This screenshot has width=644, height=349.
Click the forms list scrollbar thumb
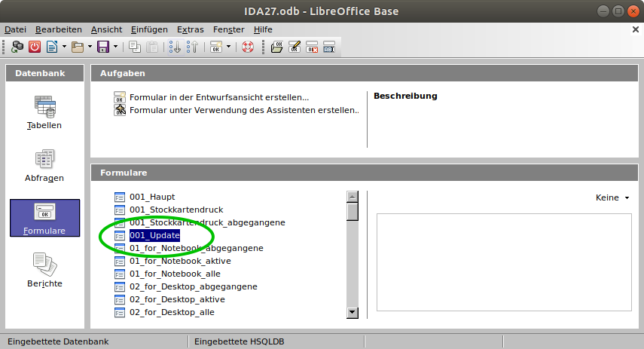tap(352, 212)
